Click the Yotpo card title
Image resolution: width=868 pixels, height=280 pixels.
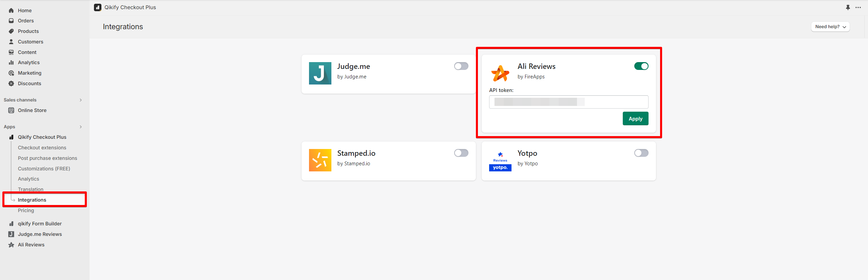click(527, 153)
